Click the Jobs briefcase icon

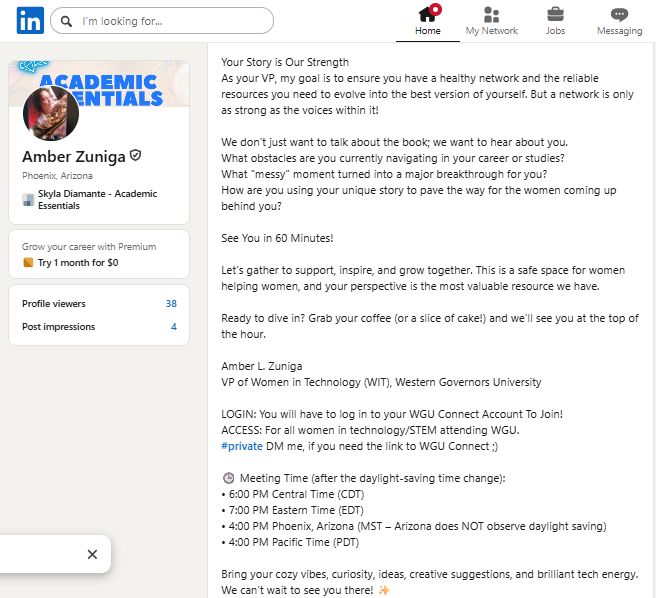click(555, 15)
